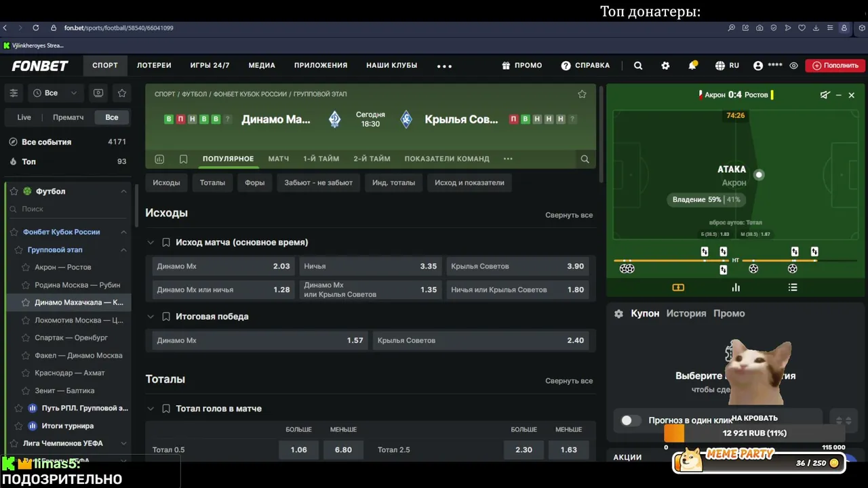Toggle balance visibility eye icon
The image size is (868, 488).
coord(793,66)
